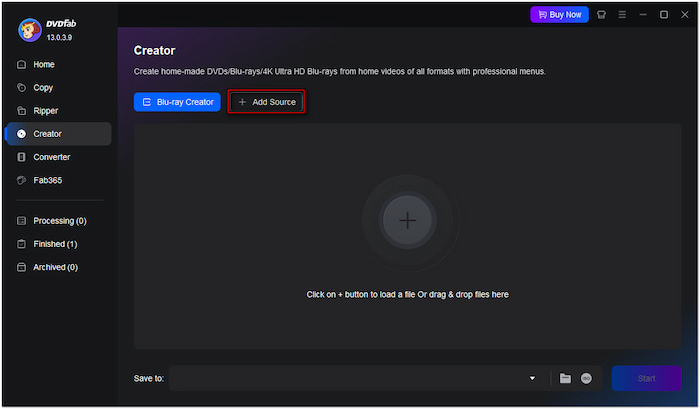Click the Buy Now button

pos(559,15)
